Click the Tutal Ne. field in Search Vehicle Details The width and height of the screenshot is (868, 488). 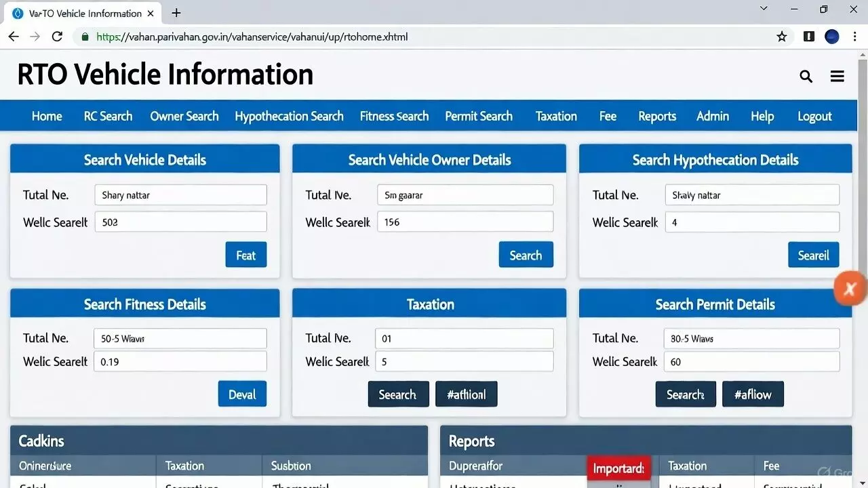click(180, 195)
